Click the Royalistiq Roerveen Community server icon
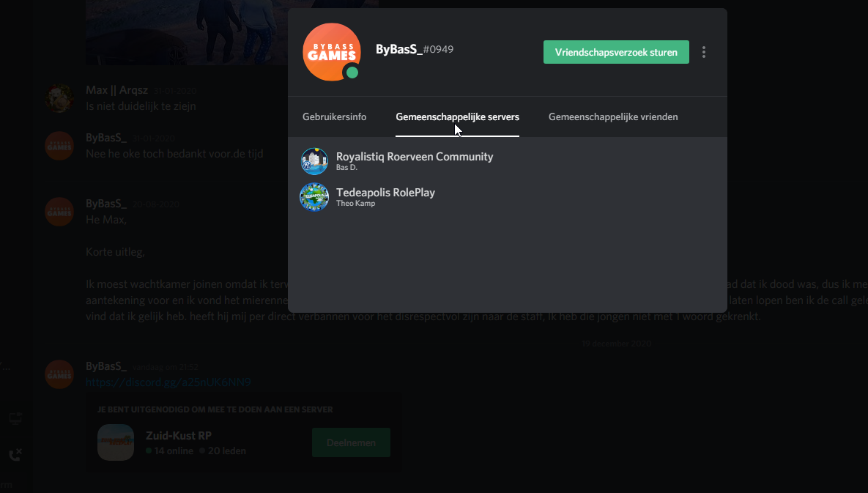 tap(314, 161)
